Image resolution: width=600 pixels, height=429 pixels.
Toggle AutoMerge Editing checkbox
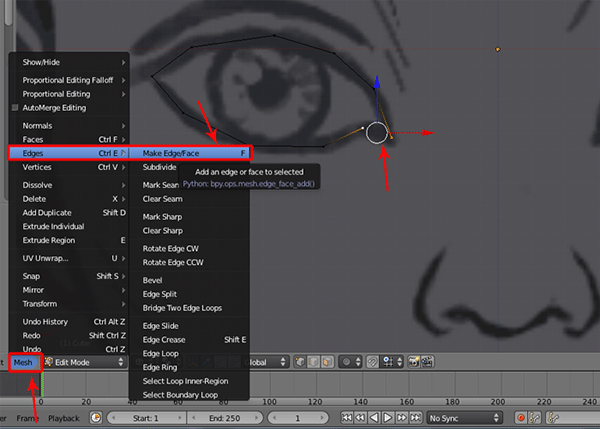pos(15,108)
